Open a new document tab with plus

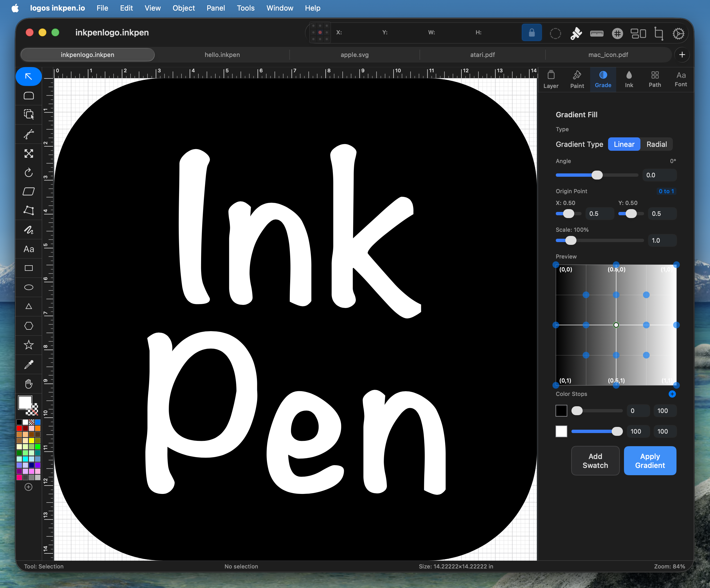682,55
